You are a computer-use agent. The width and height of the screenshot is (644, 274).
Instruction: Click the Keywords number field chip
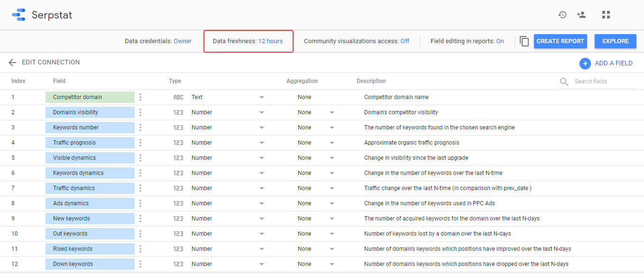pyautogui.click(x=90, y=128)
